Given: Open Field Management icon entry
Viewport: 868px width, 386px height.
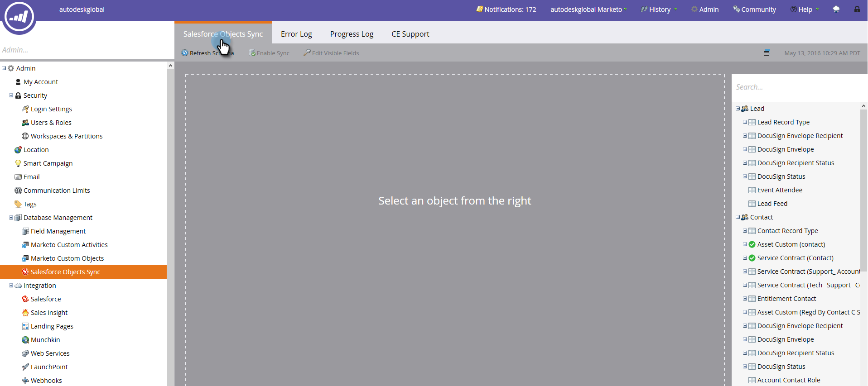Looking at the screenshot, I should (25, 231).
